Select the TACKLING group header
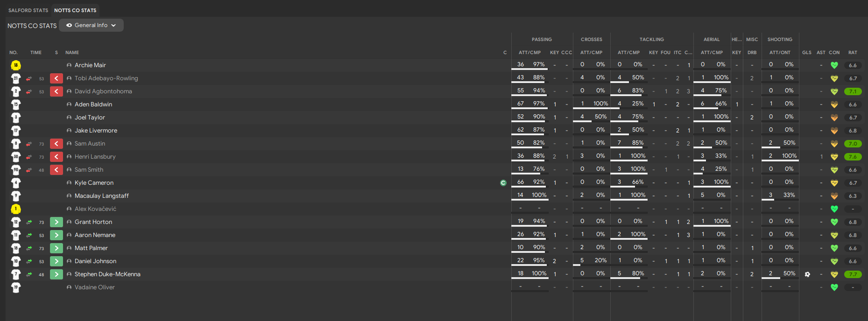Screen dimensions: 868x321 point(651,40)
